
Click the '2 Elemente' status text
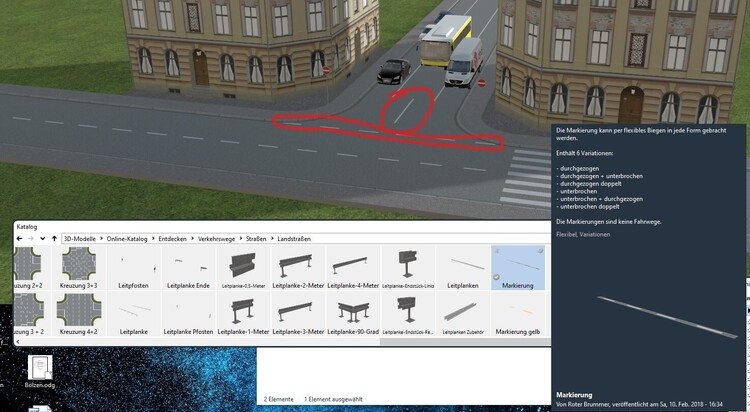click(278, 399)
